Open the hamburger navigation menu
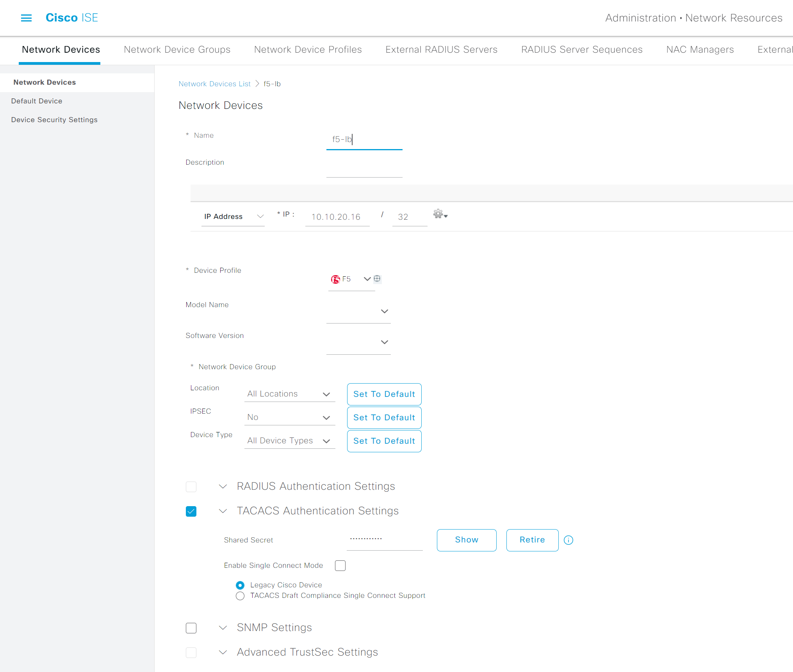 [x=26, y=18]
